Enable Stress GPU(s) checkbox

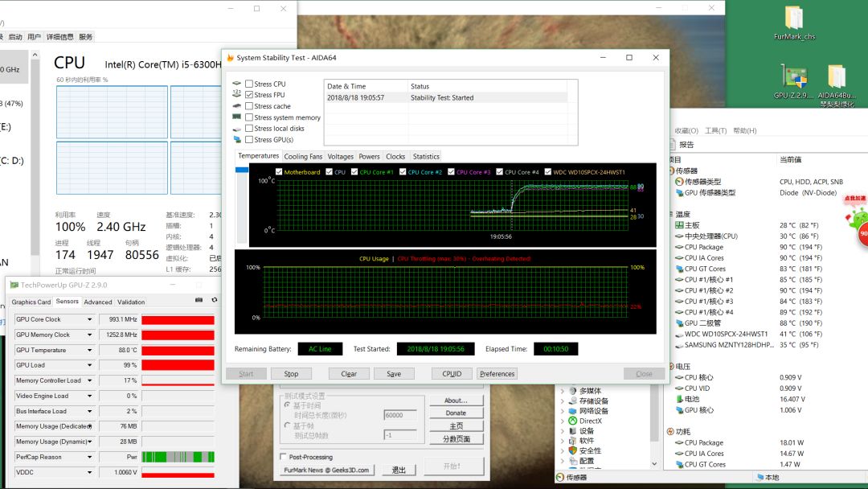click(x=249, y=140)
